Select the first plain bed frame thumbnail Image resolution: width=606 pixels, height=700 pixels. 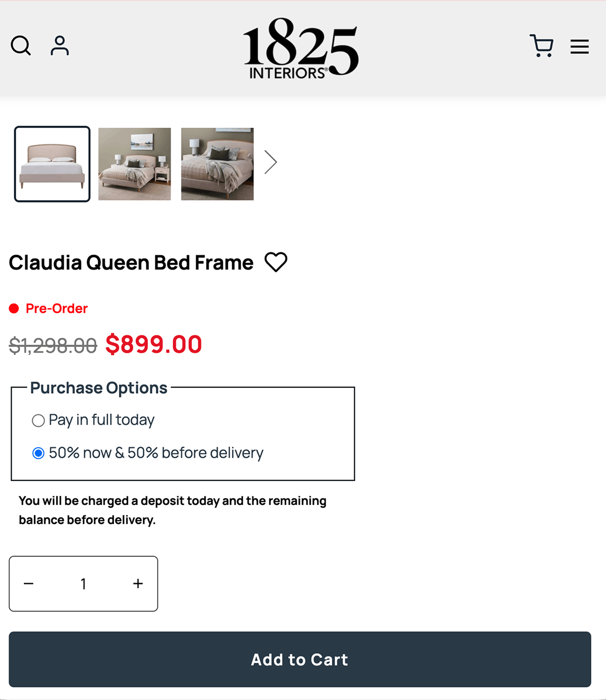pos(52,164)
